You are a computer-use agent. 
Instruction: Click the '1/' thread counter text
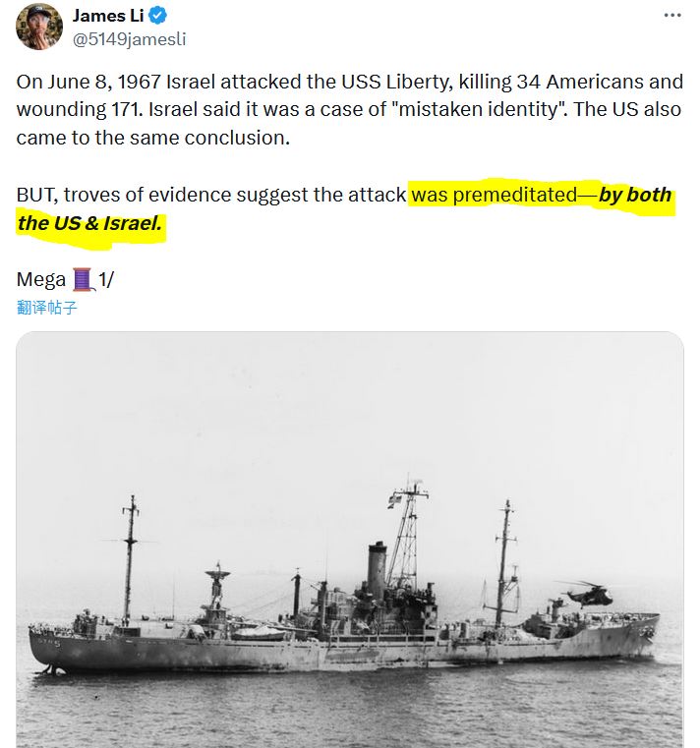coord(106,279)
